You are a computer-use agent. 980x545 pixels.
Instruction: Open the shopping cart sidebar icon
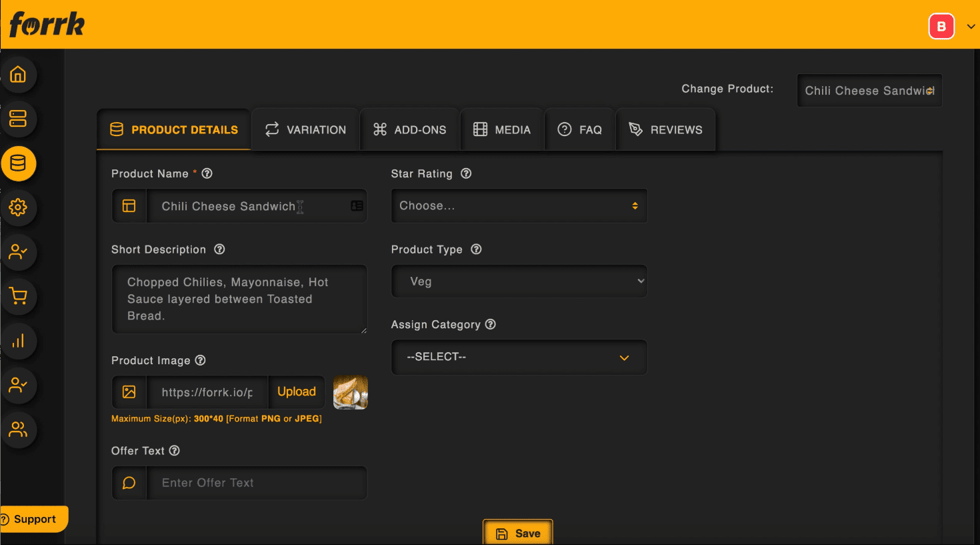tap(18, 296)
